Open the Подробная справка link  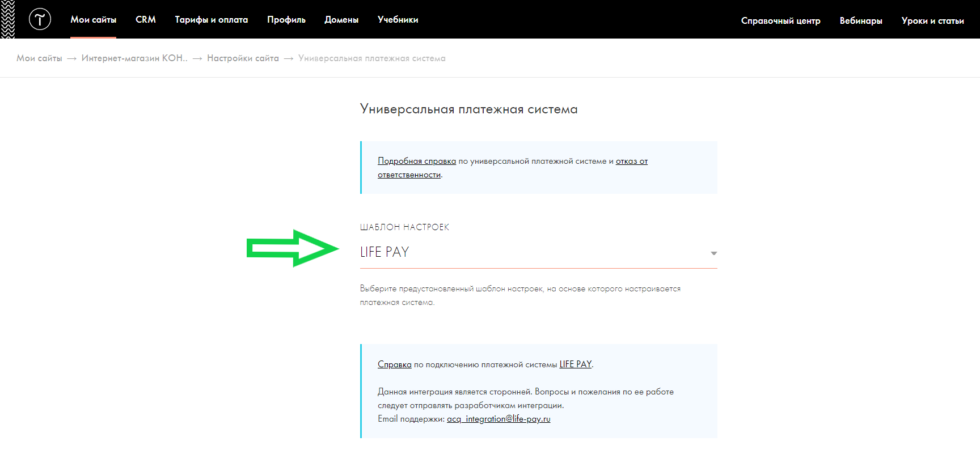(x=417, y=161)
